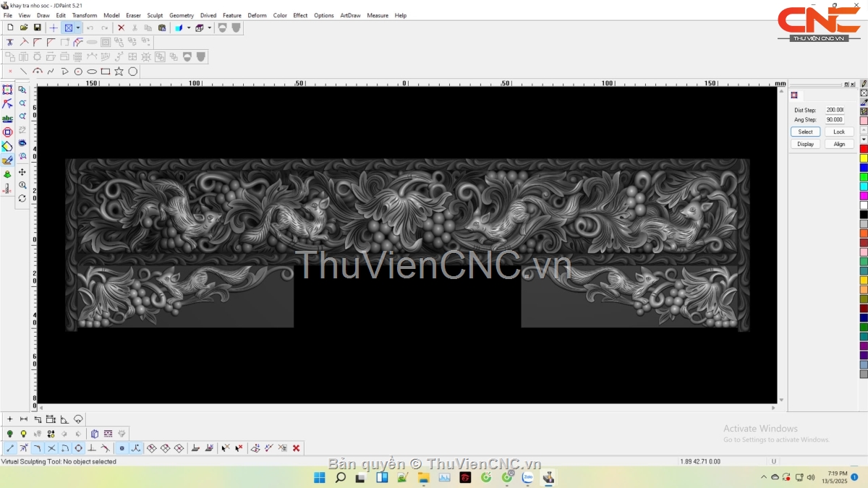Click the Lock button in right panel
The image size is (868, 488).
click(839, 132)
